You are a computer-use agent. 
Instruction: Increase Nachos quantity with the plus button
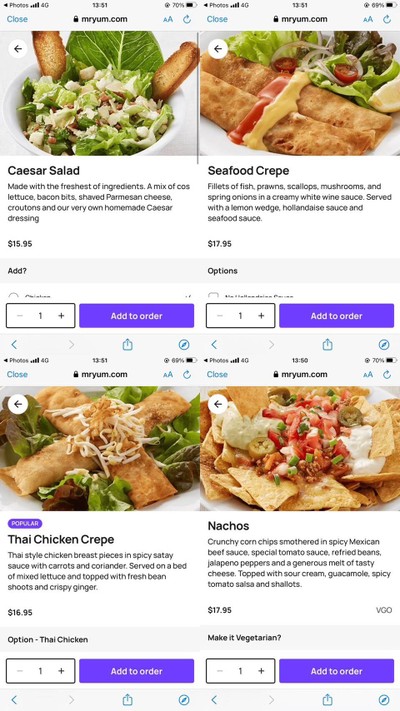(261, 671)
